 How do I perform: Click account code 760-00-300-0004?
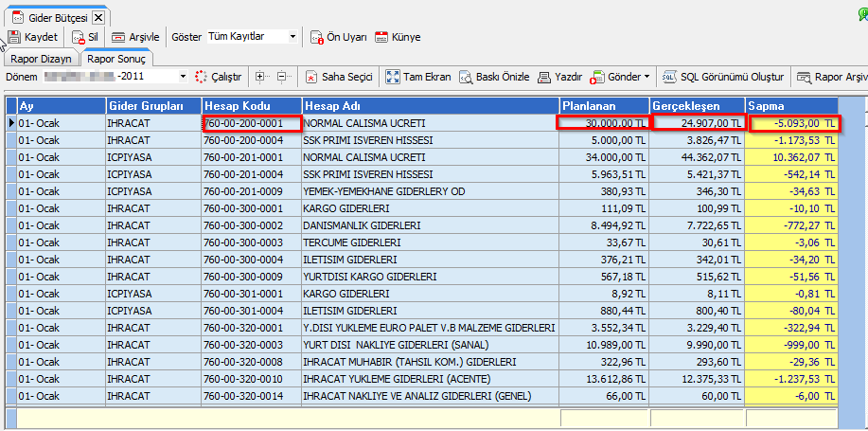(252, 260)
